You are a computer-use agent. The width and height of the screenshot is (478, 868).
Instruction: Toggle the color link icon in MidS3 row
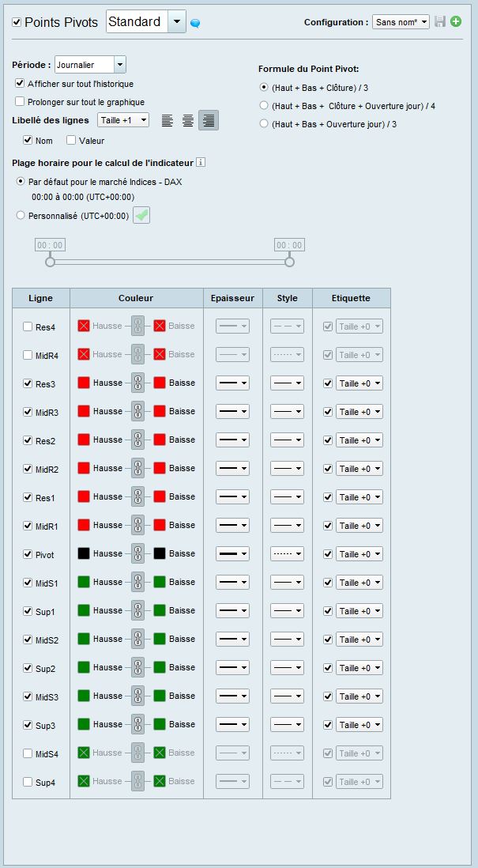137,696
